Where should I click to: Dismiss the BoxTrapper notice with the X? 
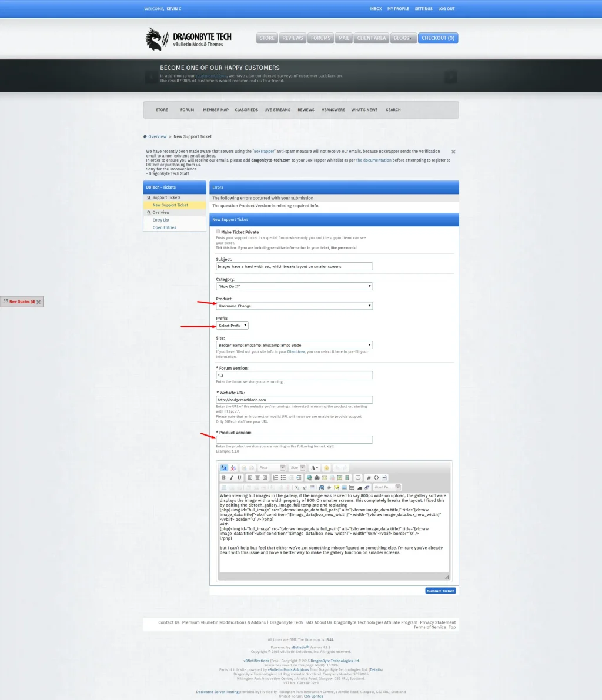[453, 152]
